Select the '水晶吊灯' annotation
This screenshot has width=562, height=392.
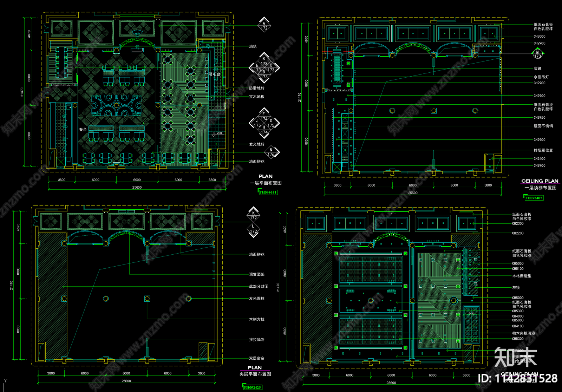click(x=541, y=77)
